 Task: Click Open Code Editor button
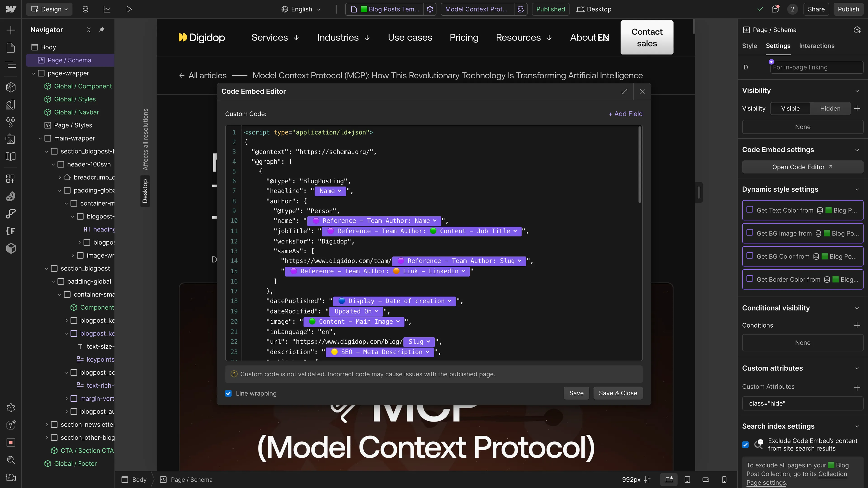(802, 167)
